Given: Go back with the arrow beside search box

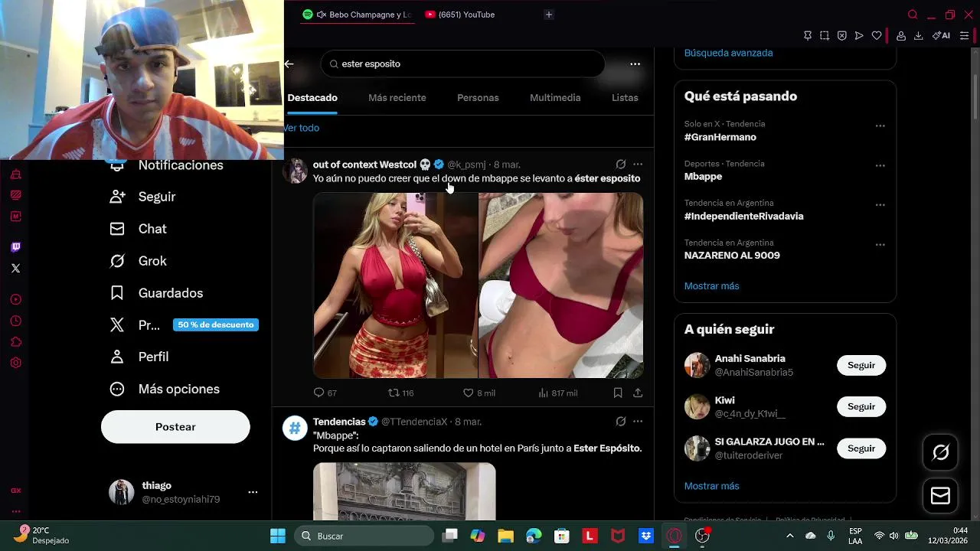Looking at the screenshot, I should coord(289,64).
